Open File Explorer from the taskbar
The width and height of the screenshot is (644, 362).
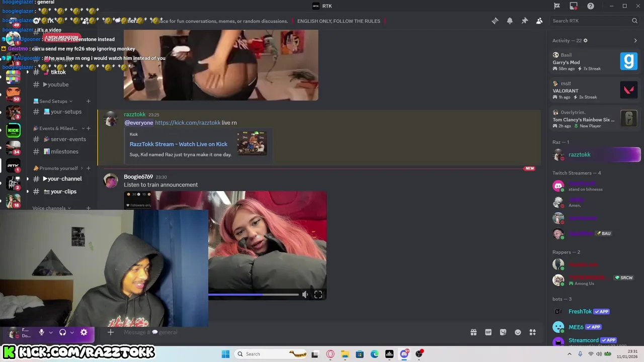pyautogui.click(x=345, y=354)
